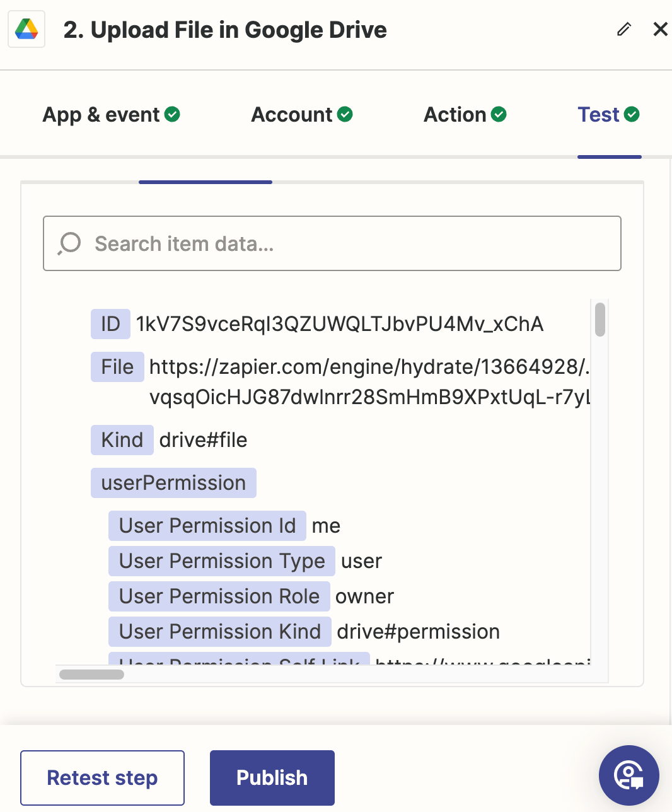672x812 pixels.
Task: Click the green check next to Account
Action: tap(345, 114)
